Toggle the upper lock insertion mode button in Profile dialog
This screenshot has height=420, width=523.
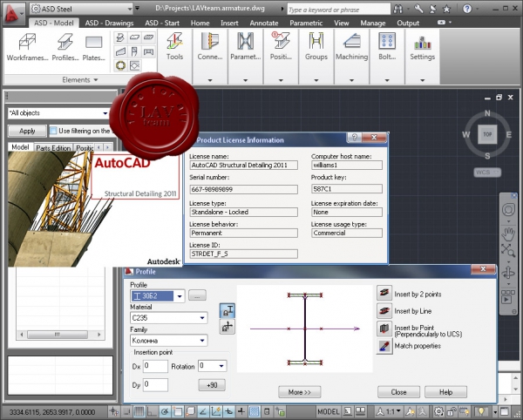(228, 310)
